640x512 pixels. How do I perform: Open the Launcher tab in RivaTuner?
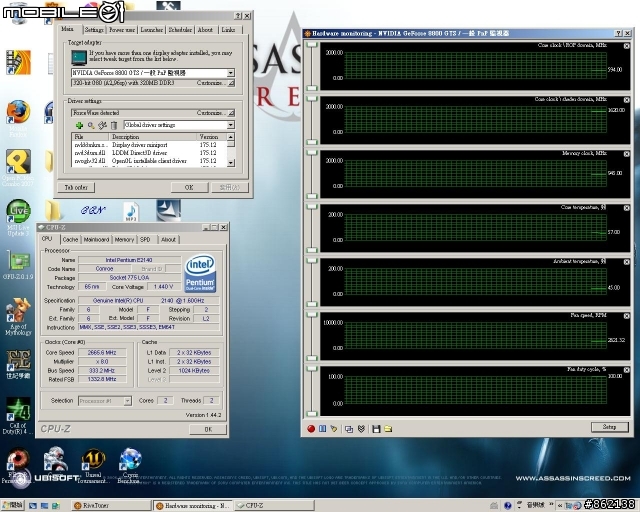[151, 30]
